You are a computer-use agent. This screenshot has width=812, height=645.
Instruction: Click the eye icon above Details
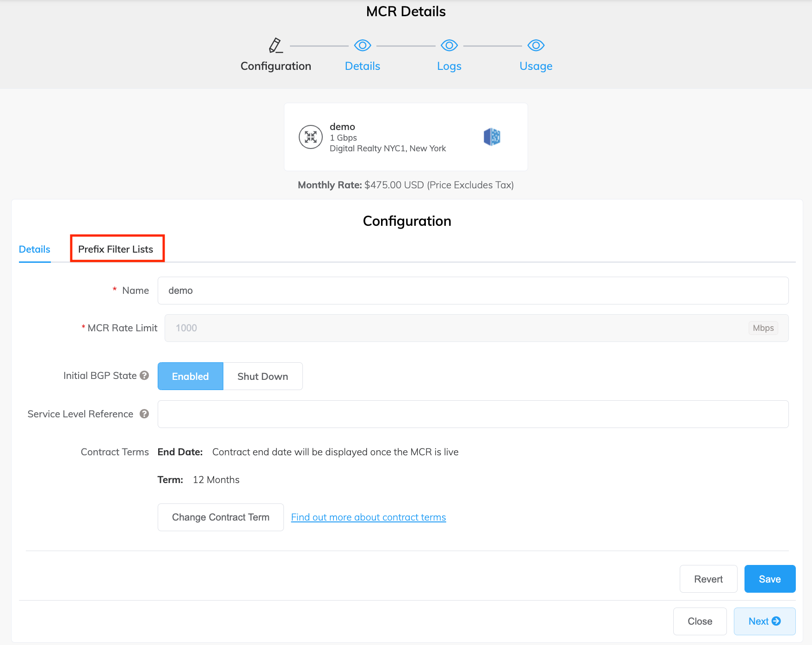363,45
